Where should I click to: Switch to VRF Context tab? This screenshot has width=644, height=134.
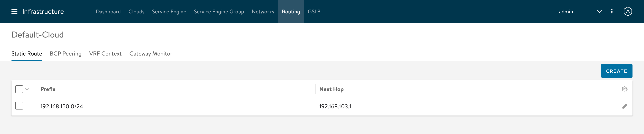coord(105,54)
